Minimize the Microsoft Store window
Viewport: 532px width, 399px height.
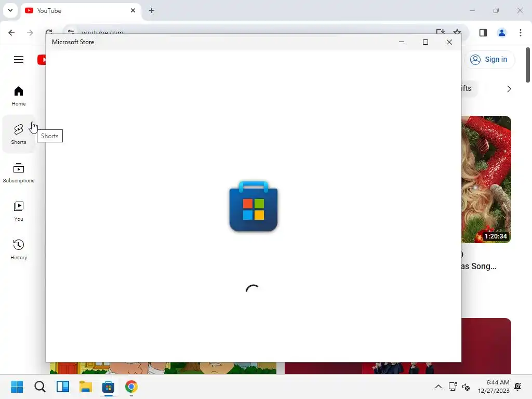pyautogui.click(x=402, y=42)
